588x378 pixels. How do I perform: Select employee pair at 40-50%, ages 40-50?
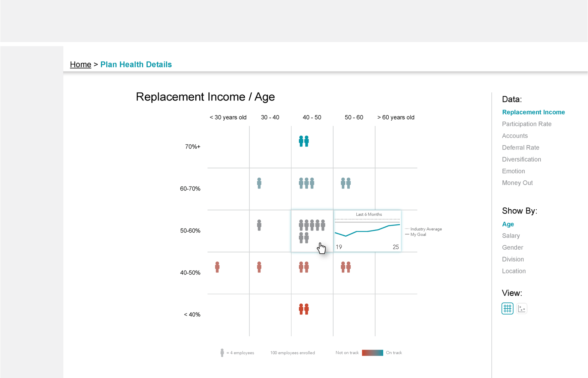tap(304, 267)
